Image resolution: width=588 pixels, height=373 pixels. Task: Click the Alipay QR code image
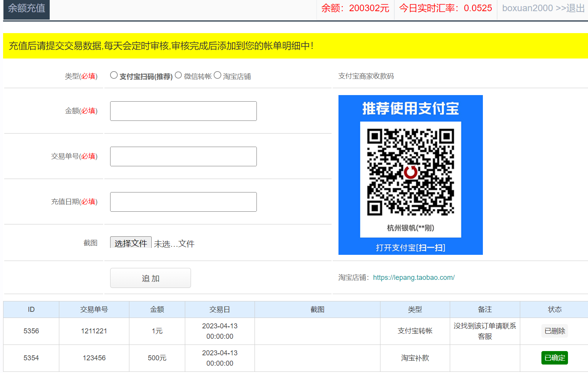coord(410,175)
